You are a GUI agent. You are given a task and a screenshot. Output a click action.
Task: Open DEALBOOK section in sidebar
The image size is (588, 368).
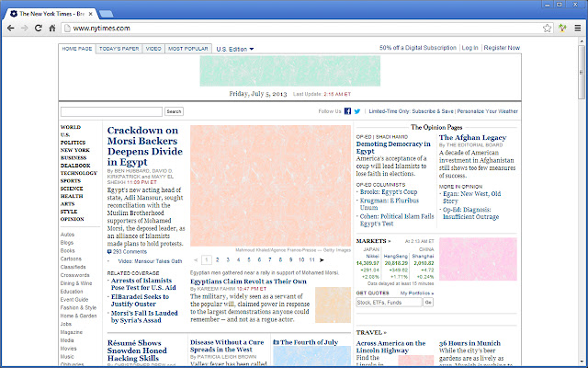(75, 166)
